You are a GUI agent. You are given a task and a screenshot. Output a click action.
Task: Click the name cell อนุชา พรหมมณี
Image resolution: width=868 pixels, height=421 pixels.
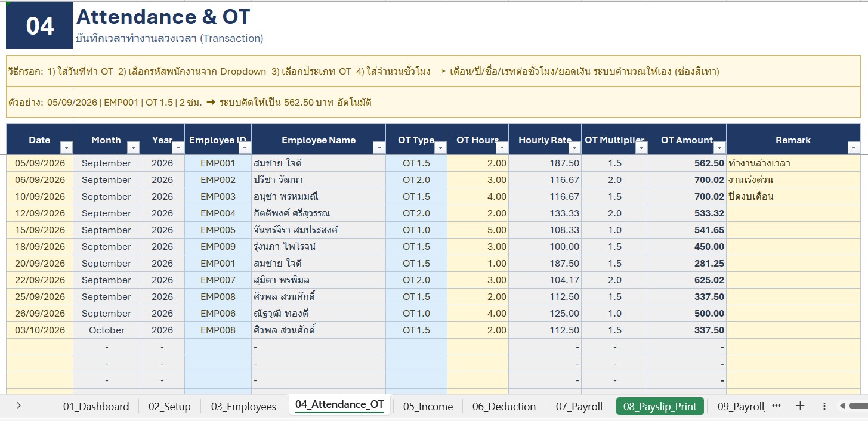319,197
